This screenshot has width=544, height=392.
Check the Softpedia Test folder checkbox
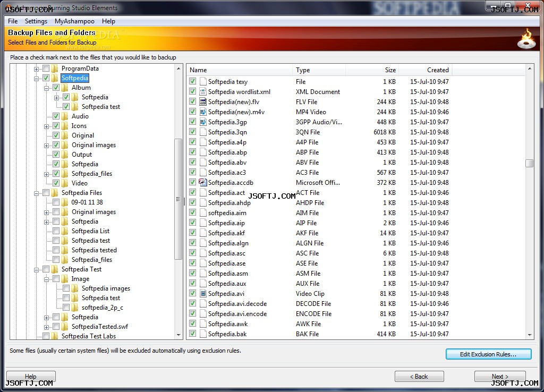point(46,269)
